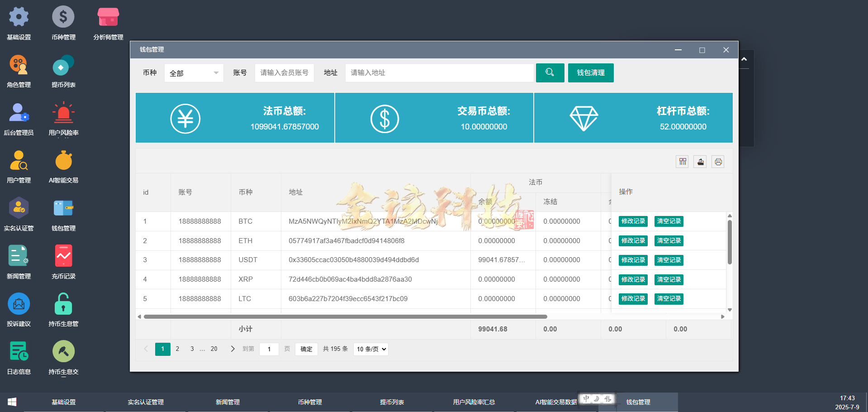Open the 10条/页 page size dropdown
Image resolution: width=868 pixels, height=412 pixels.
coord(370,349)
